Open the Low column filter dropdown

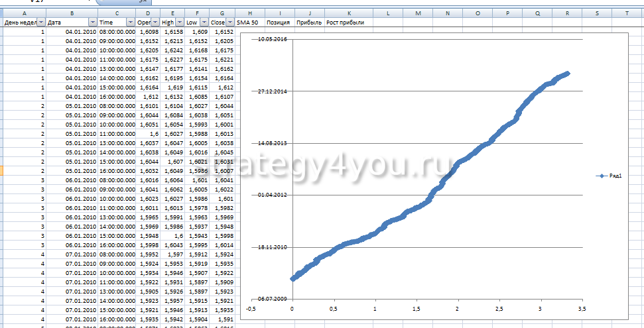pos(204,23)
